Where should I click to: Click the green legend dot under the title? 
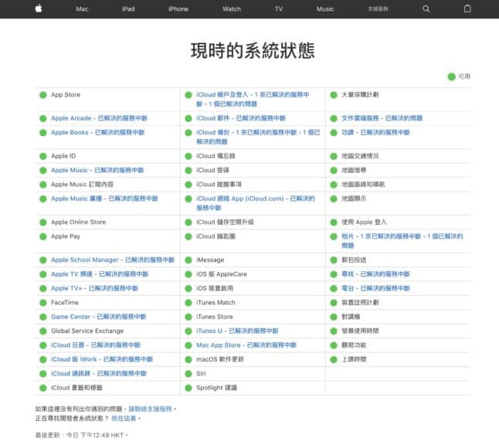point(451,76)
